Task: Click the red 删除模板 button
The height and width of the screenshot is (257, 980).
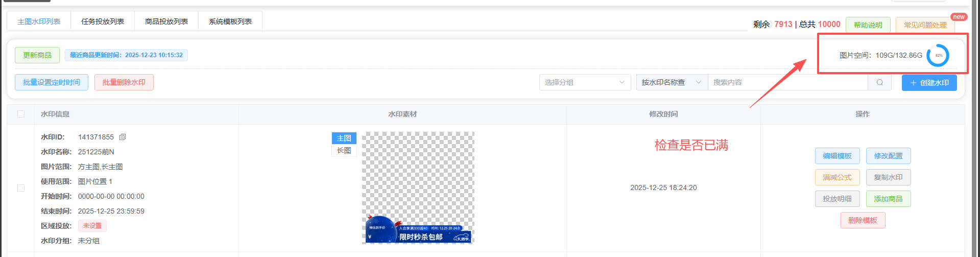Action: (863, 220)
